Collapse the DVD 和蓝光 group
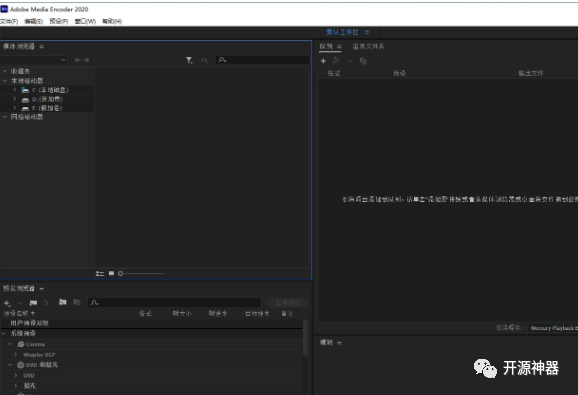Screen dimensions: 578x395 [10, 365]
